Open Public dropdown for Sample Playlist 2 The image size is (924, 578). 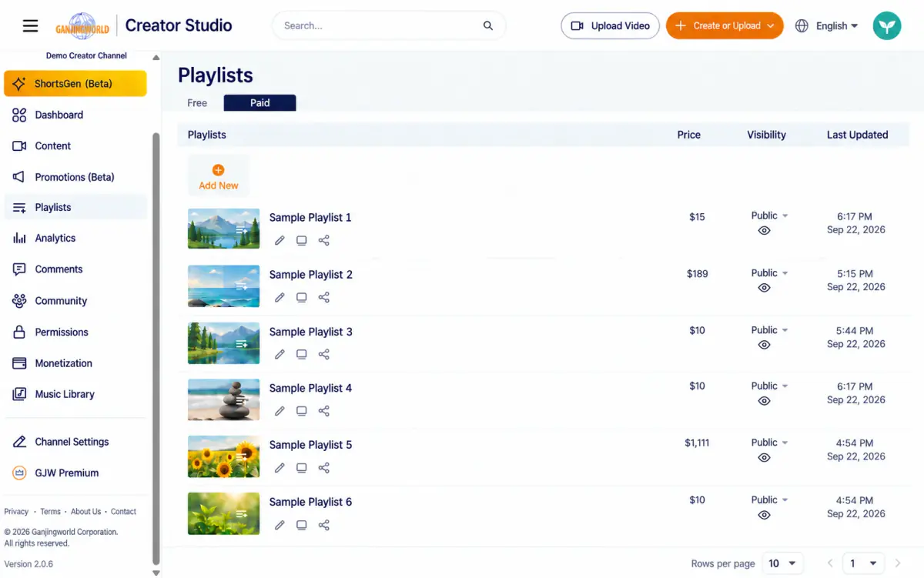click(x=769, y=273)
